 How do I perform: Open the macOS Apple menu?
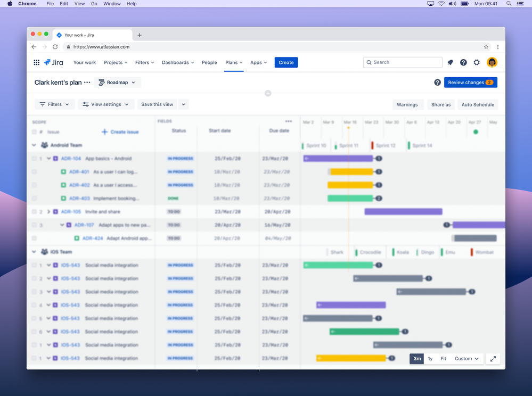point(10,4)
